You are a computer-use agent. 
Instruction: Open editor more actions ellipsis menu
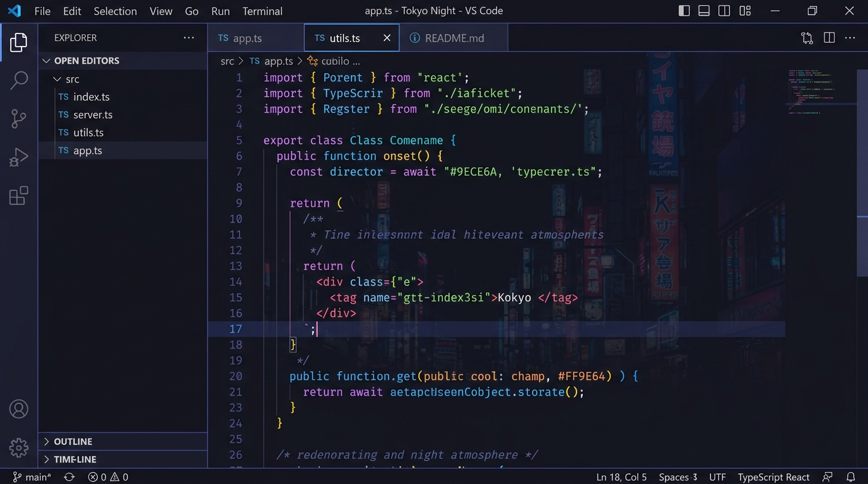(850, 38)
